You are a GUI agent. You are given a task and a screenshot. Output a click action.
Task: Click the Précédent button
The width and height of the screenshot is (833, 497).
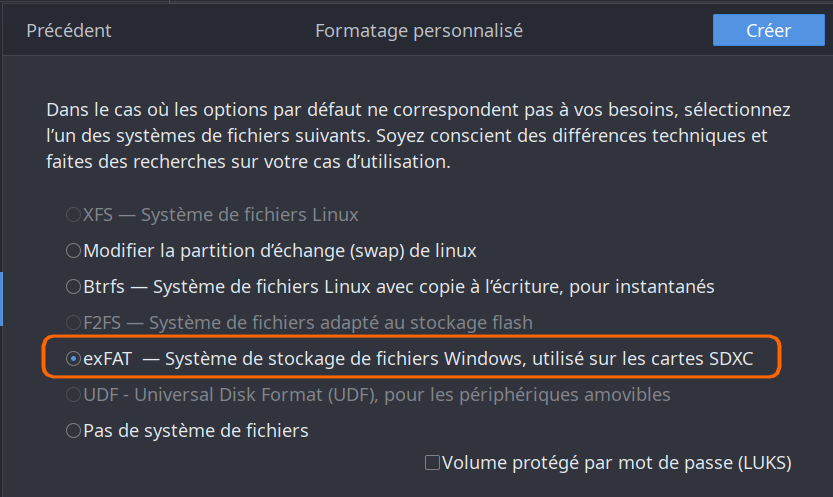click(x=69, y=31)
